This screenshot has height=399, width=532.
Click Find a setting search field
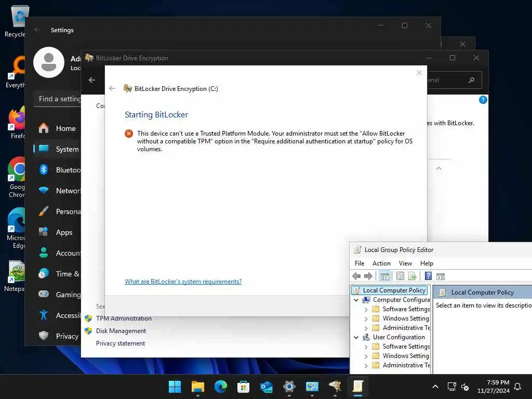point(58,99)
